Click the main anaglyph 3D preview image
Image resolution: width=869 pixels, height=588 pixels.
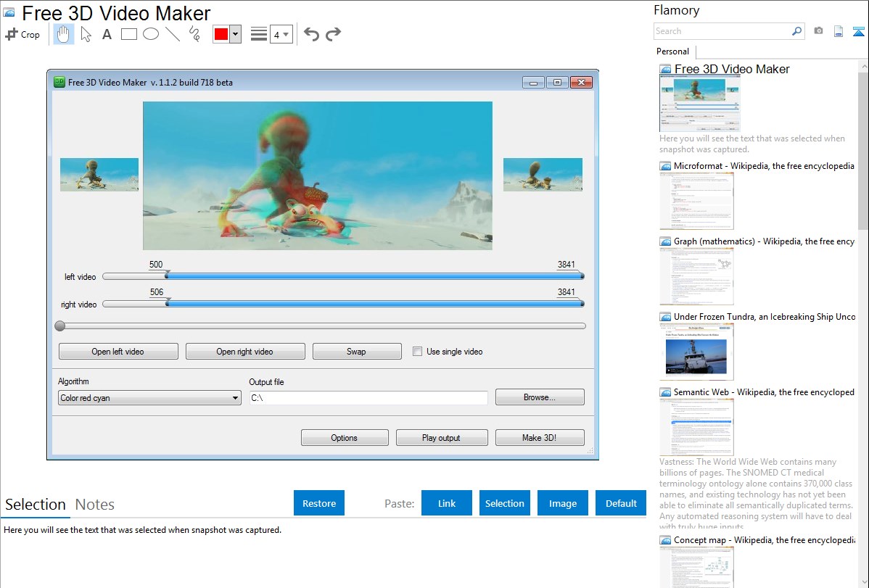318,175
